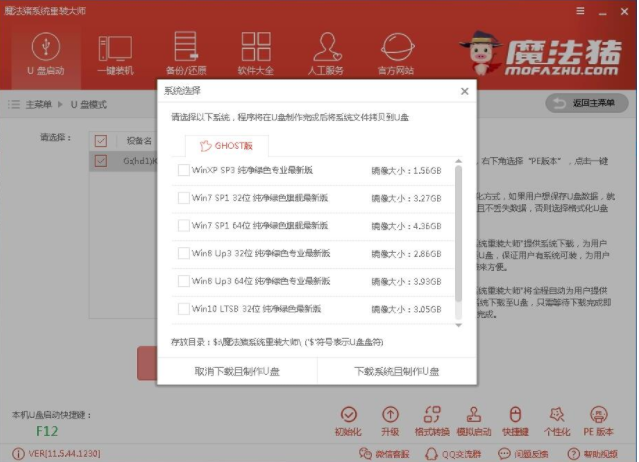639x462 pixels.
Task: Open the 软件大全 grid icon
Action: point(256,46)
